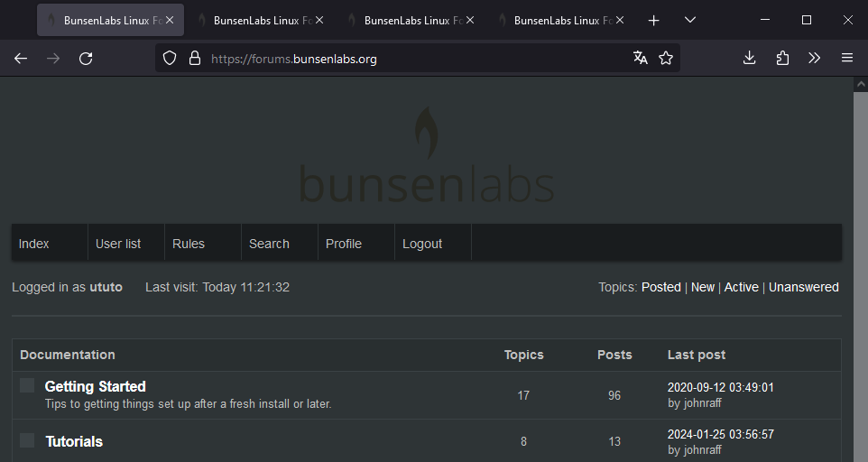Close the first BunsenLabs tab
The image size is (868, 462).
(x=170, y=20)
